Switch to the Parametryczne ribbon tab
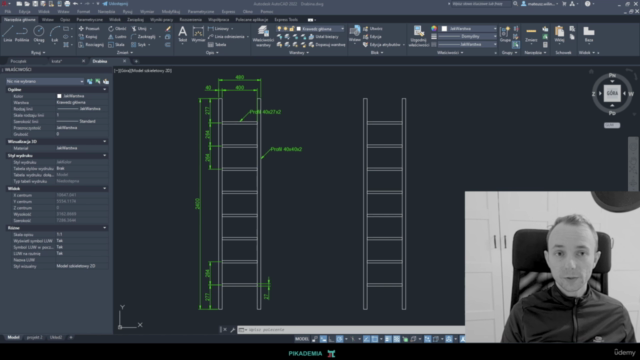This screenshot has height=360, width=640. click(x=89, y=20)
